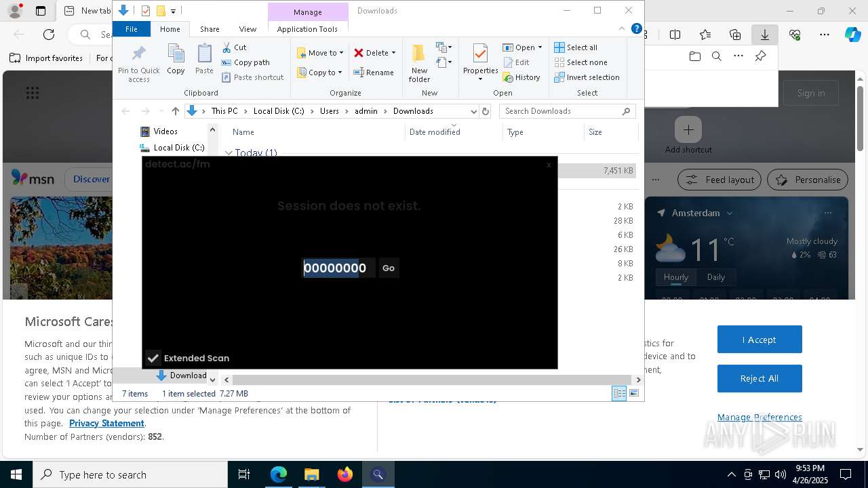The width and height of the screenshot is (868, 488).
Task: Expand Amsterdam location dropdown in weather card
Action: (x=730, y=213)
